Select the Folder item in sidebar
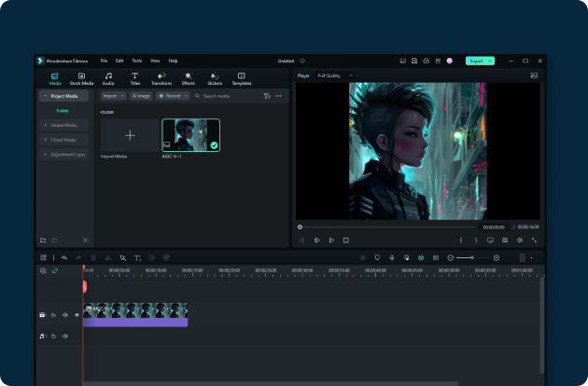 (x=63, y=111)
